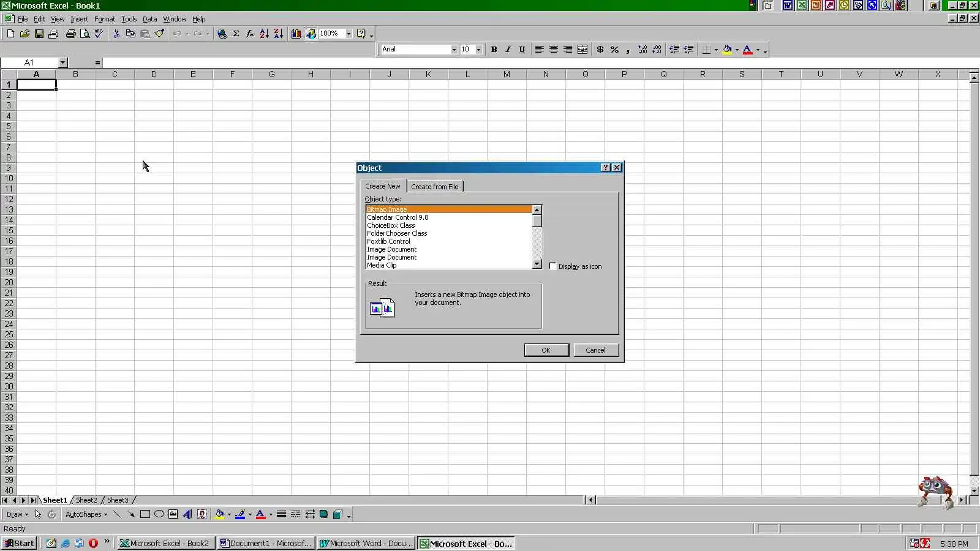
Task: Toggle Italic formatting
Action: click(x=508, y=50)
